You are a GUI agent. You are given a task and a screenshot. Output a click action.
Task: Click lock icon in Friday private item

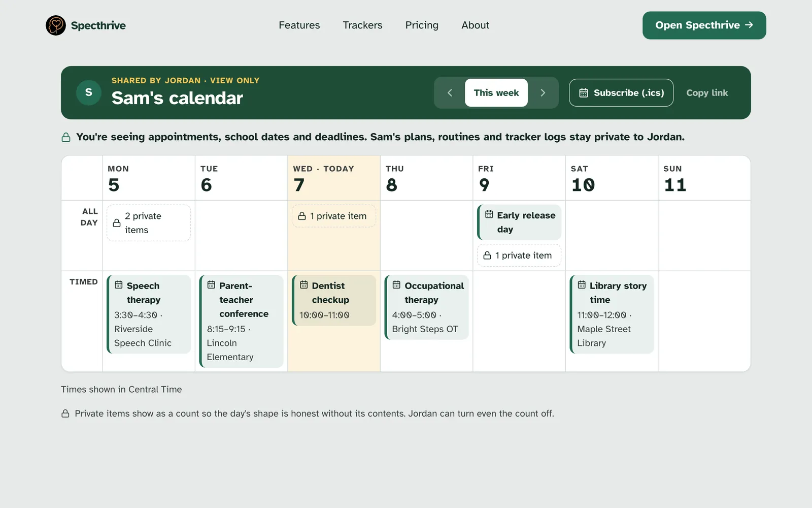point(487,256)
